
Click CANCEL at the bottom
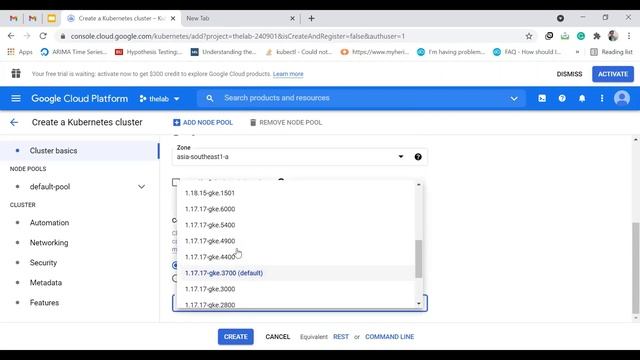coord(278,337)
